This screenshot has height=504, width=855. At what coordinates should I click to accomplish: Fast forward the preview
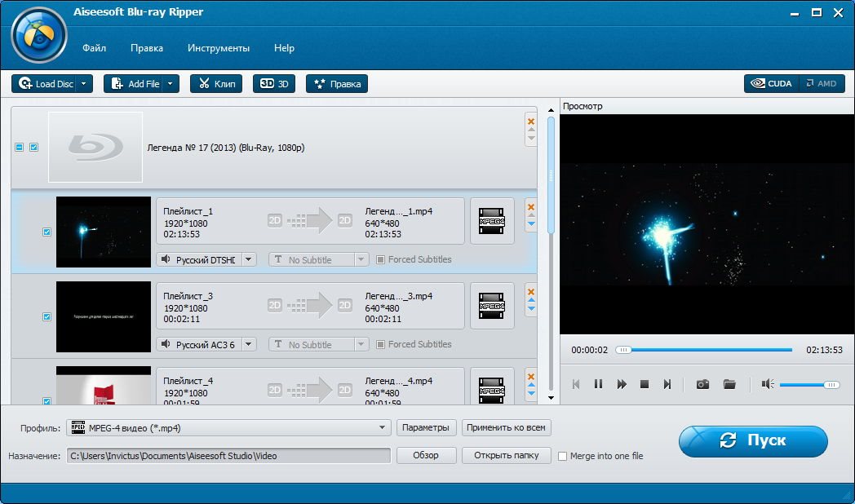(x=622, y=384)
